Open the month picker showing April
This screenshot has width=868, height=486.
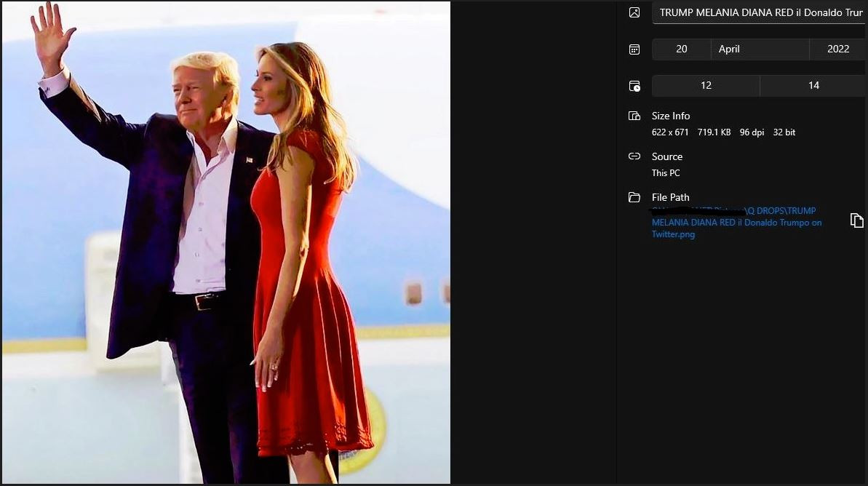pos(760,49)
